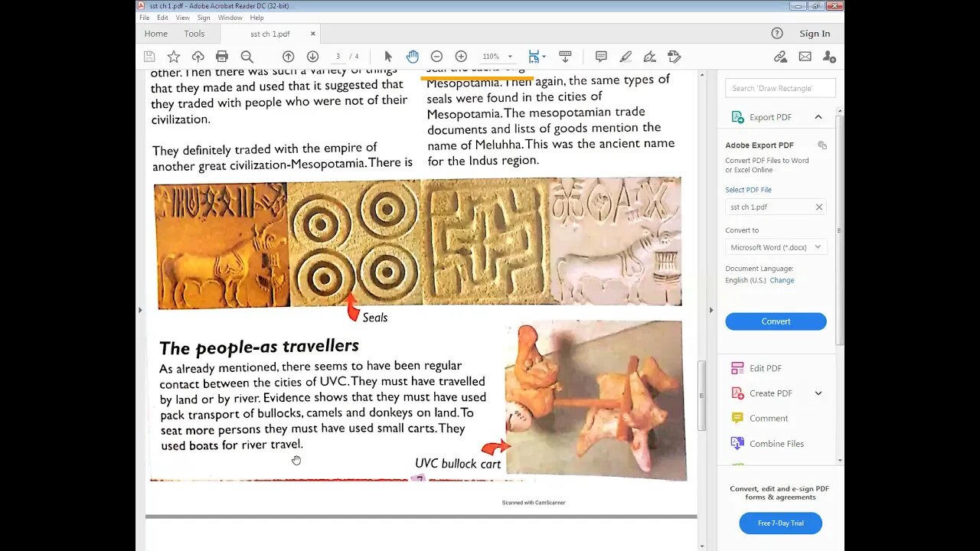Click the Sign In link

815,34
